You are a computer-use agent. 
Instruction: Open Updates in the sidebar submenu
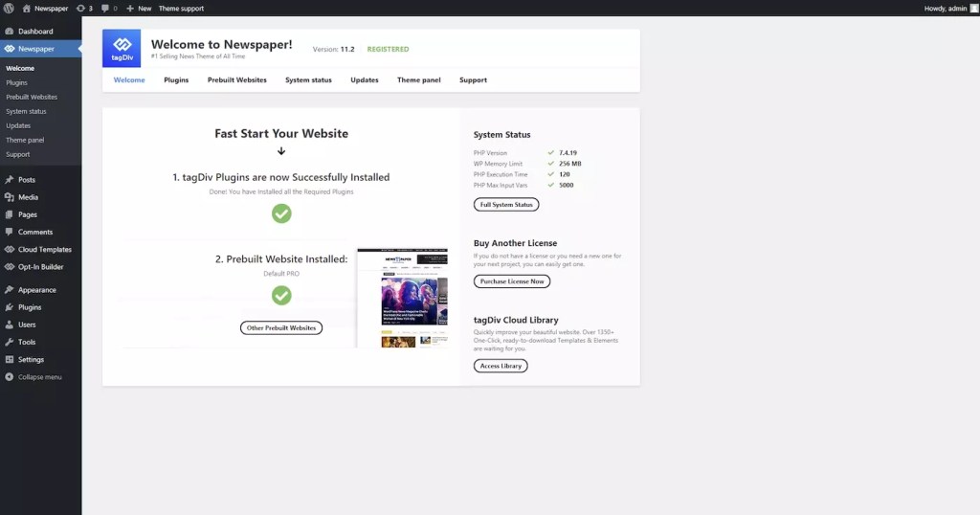click(x=18, y=125)
